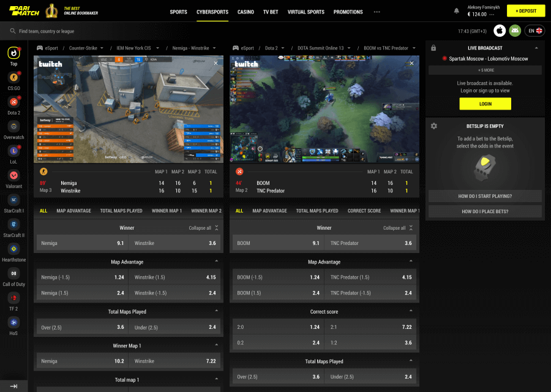
Task: Open the more navigation items ellipsis
Action: point(377,12)
